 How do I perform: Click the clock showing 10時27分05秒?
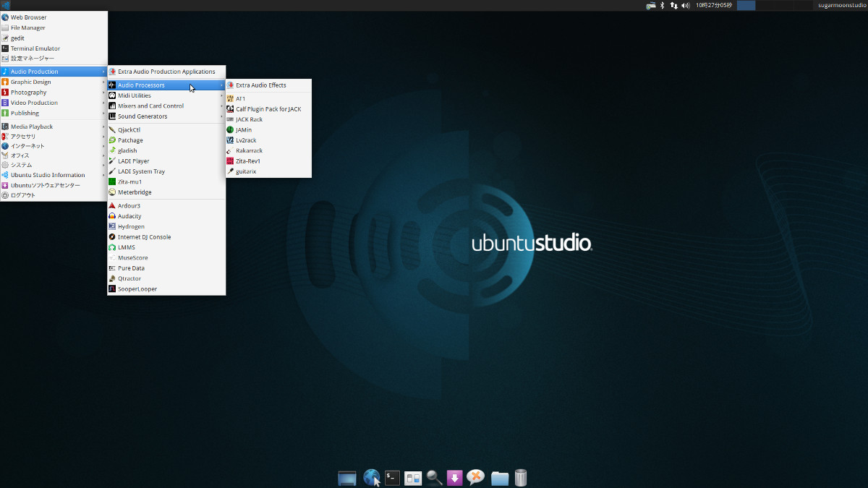(x=714, y=5)
